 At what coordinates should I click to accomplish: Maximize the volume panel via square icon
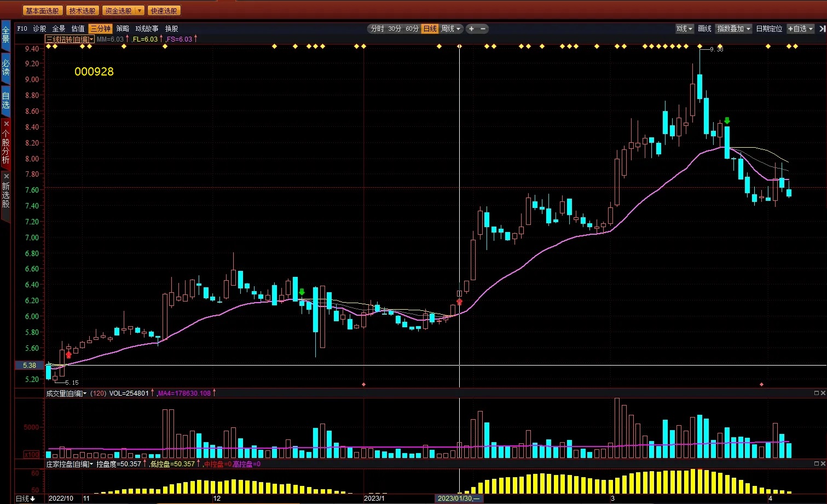coord(816,393)
